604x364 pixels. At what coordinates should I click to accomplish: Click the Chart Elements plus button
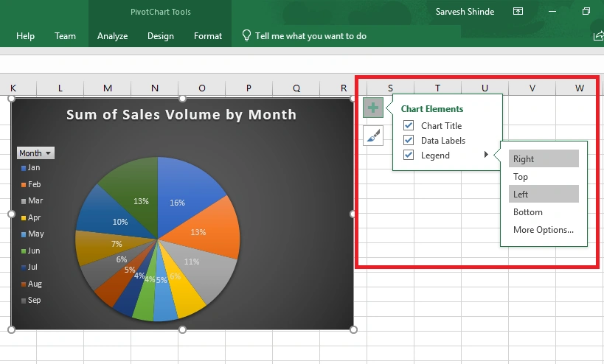[373, 108]
